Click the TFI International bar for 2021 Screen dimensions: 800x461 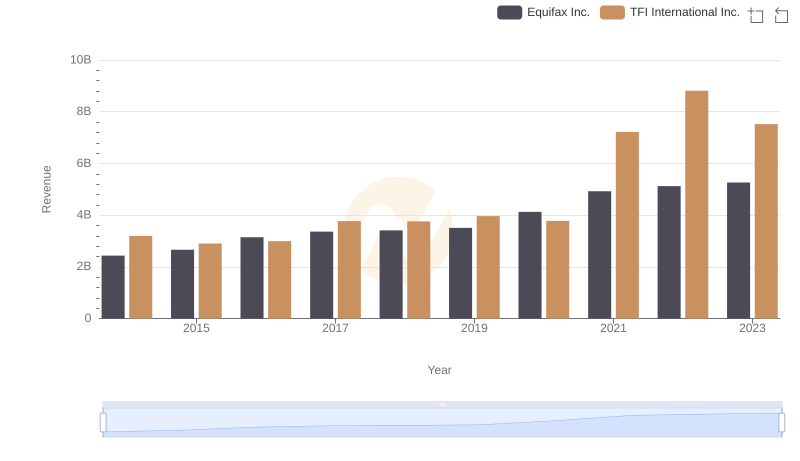[627, 225]
